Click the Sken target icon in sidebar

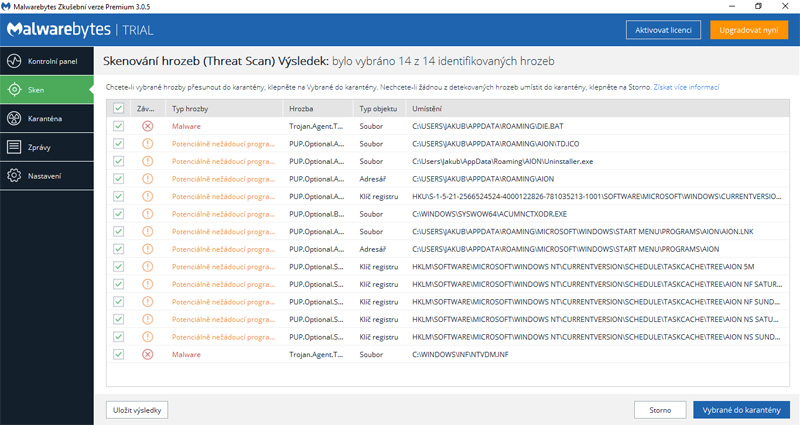[x=14, y=90]
